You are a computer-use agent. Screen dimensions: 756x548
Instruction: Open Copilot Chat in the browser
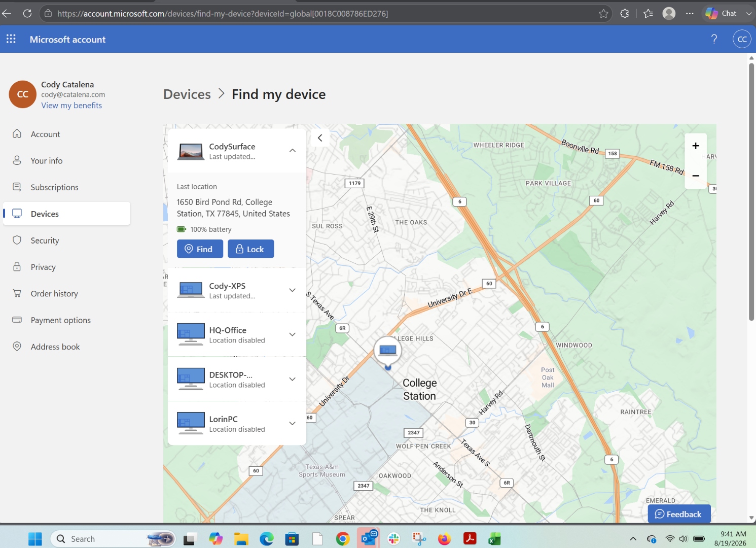pyautogui.click(x=722, y=14)
